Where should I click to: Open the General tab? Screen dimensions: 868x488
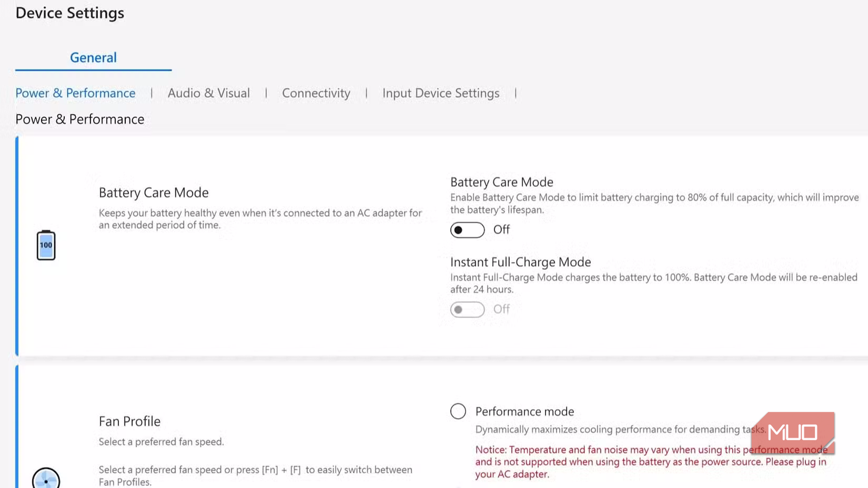93,57
